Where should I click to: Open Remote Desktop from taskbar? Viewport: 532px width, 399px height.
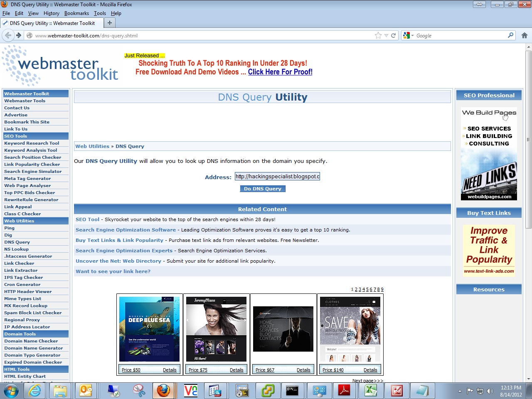(113, 391)
